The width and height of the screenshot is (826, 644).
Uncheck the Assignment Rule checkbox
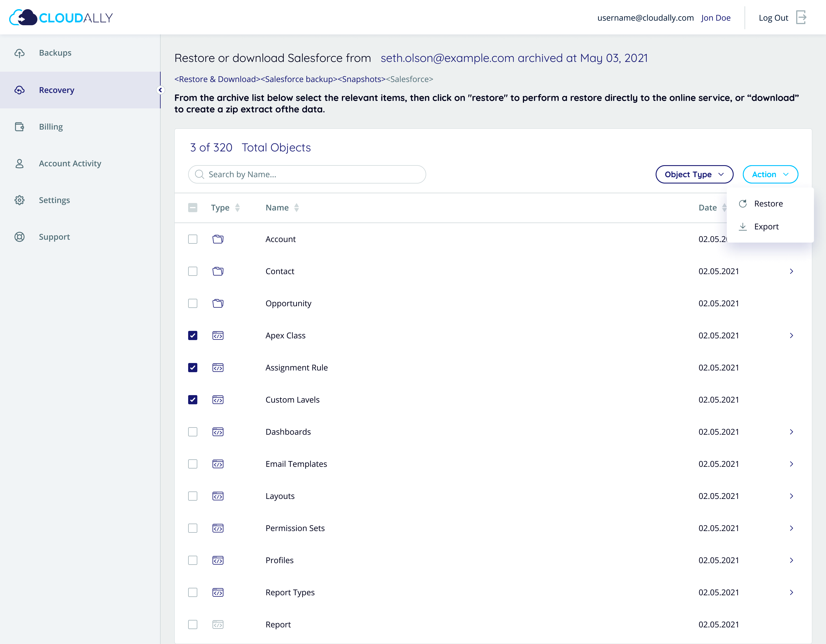click(192, 368)
